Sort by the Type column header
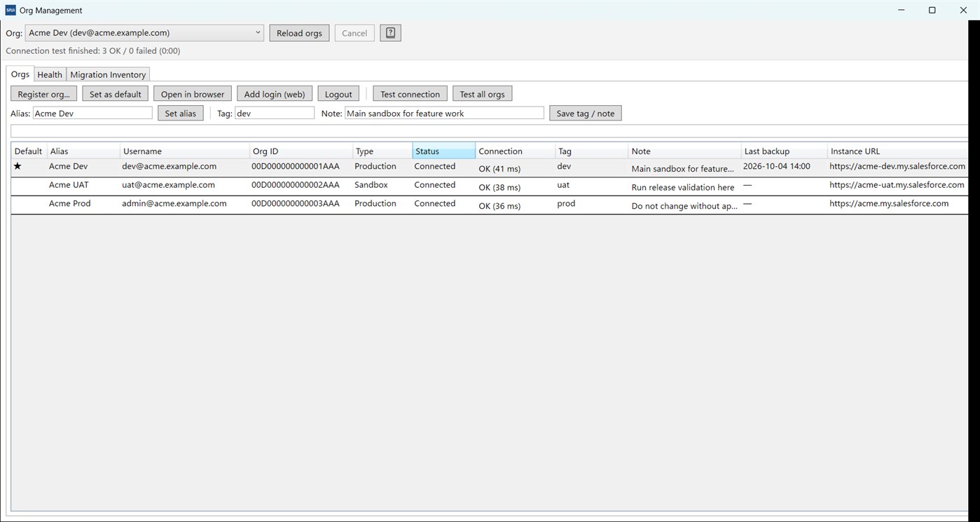 (382, 151)
